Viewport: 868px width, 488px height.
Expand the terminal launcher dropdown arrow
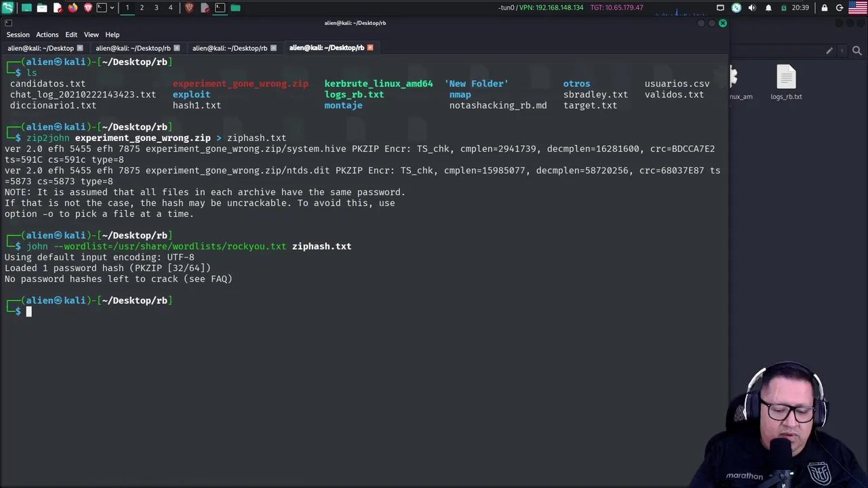point(112,7)
